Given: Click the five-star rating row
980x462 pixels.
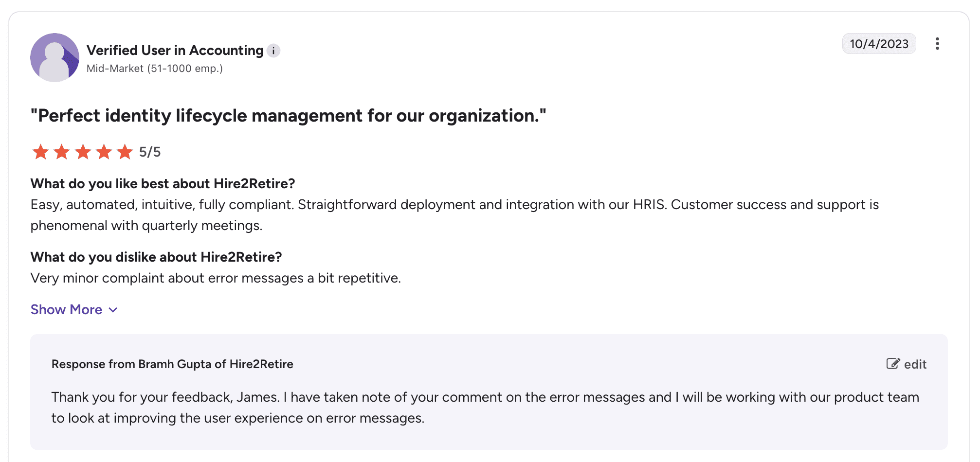Looking at the screenshot, I should click(82, 152).
